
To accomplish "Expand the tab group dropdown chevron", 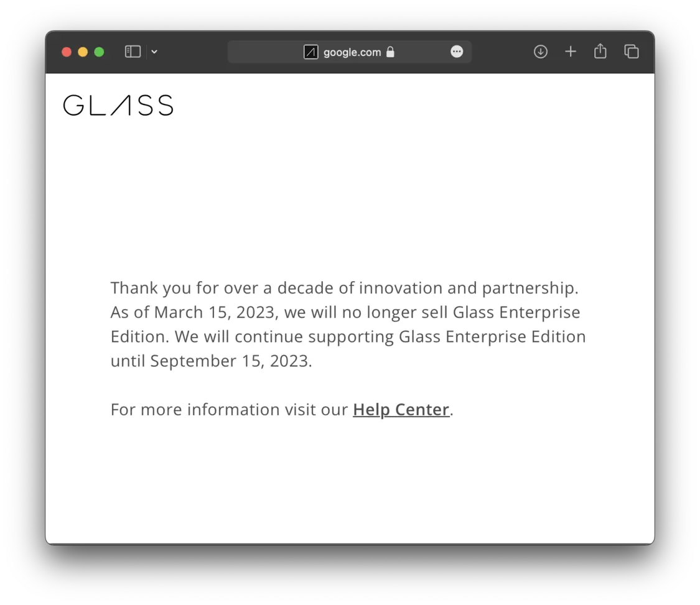I will (x=154, y=52).
